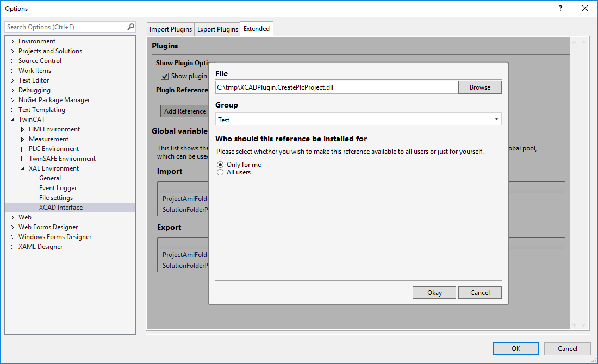
Task: Select the All users radio button
Action: (220, 172)
